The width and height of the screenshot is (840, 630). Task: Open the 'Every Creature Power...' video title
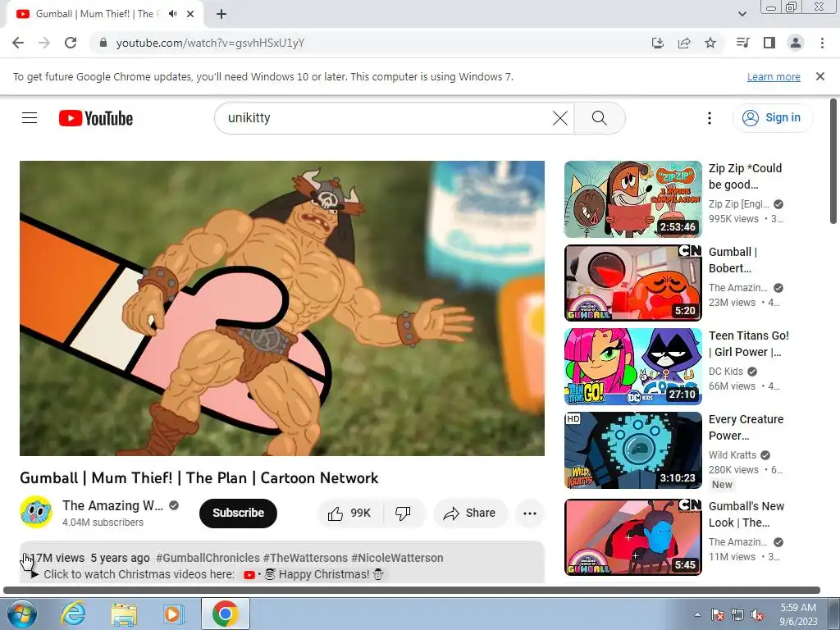[x=746, y=427]
